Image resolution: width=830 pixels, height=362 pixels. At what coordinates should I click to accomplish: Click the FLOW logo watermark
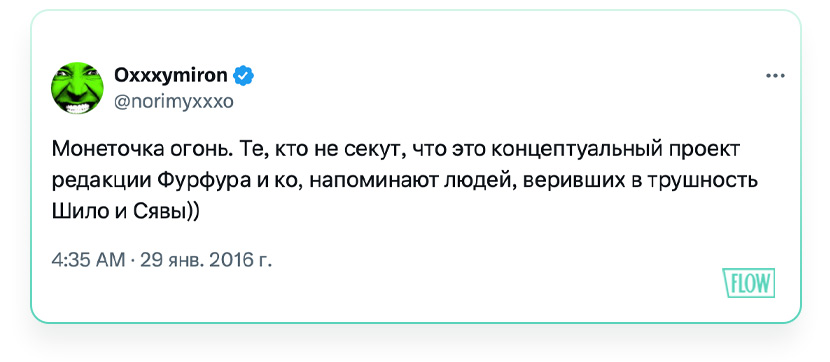pos(748,283)
